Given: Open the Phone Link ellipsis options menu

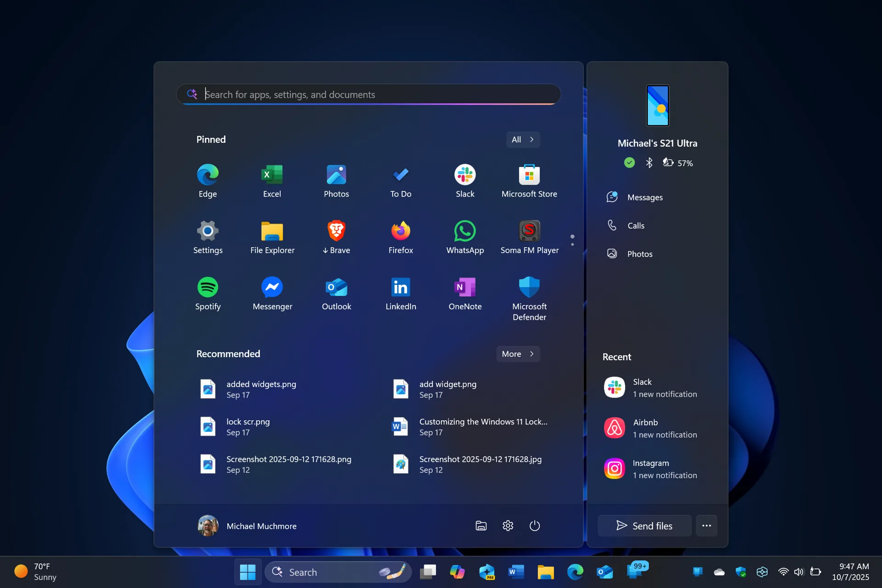Looking at the screenshot, I should click(x=707, y=526).
